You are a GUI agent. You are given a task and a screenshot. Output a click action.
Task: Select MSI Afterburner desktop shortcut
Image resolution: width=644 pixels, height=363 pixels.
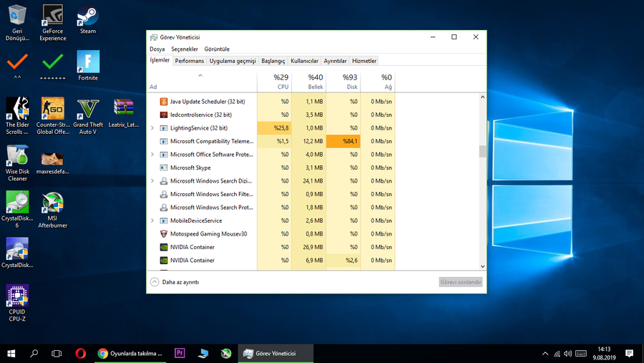[x=52, y=210]
